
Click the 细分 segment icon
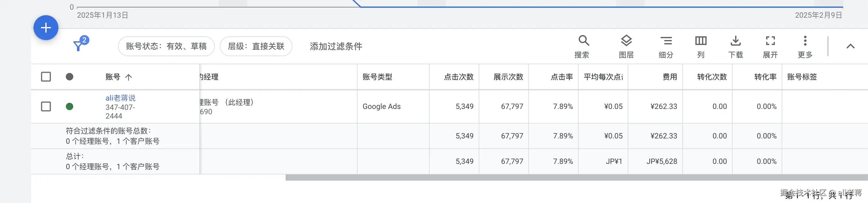point(666,41)
